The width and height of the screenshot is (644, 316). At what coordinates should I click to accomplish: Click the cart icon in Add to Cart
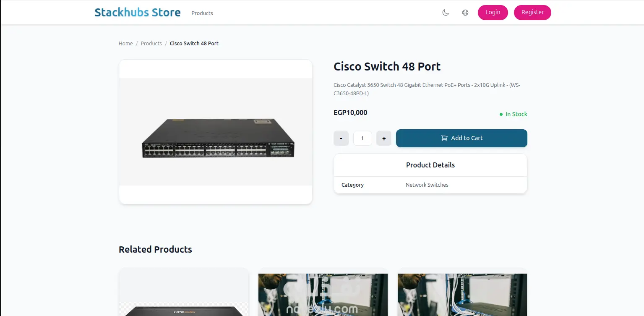click(444, 138)
